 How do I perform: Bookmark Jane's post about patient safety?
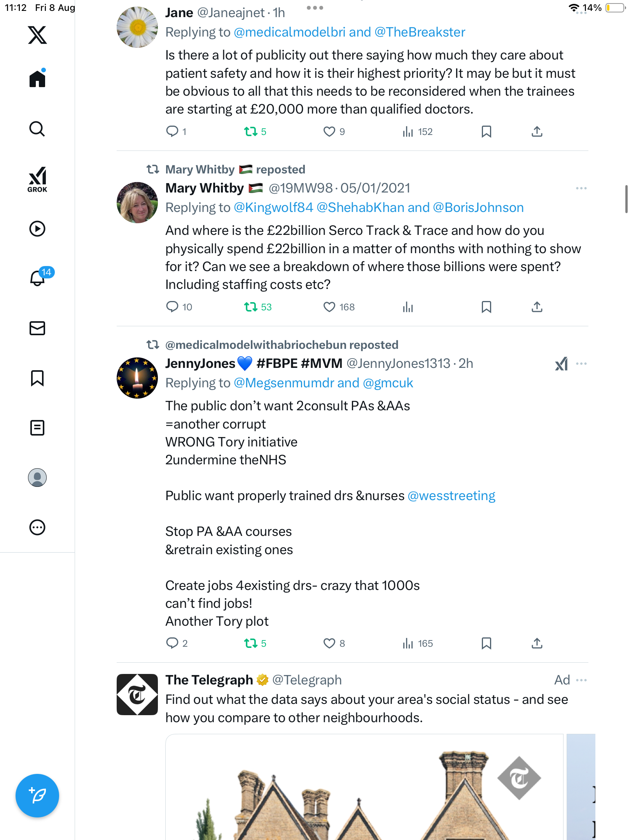pyautogui.click(x=486, y=132)
